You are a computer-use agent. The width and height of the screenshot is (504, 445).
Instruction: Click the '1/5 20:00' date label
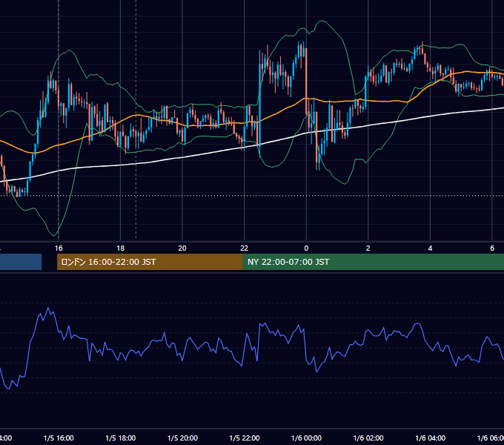pyautogui.click(x=182, y=438)
